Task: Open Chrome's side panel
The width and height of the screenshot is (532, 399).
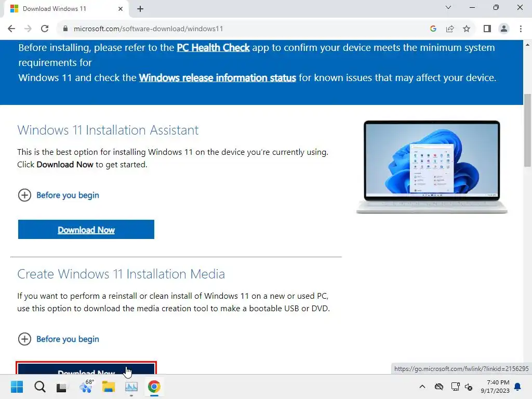Action: [x=487, y=29]
